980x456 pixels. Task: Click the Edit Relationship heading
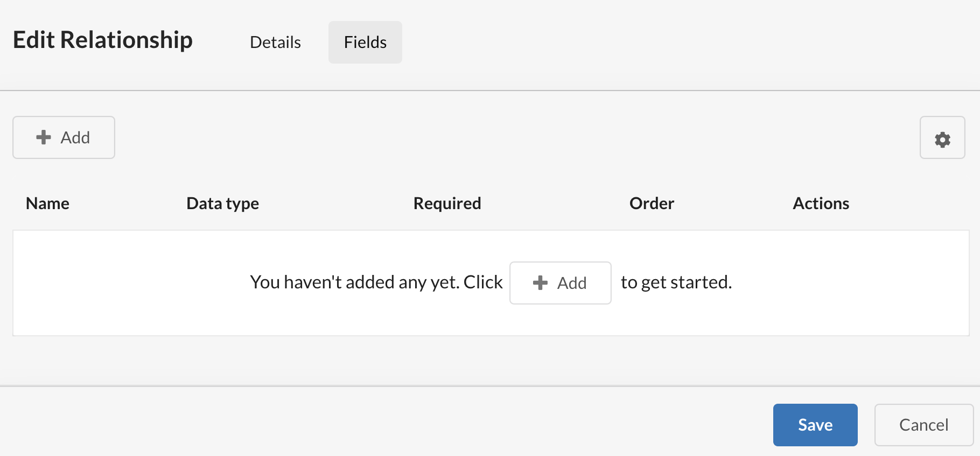[103, 40]
